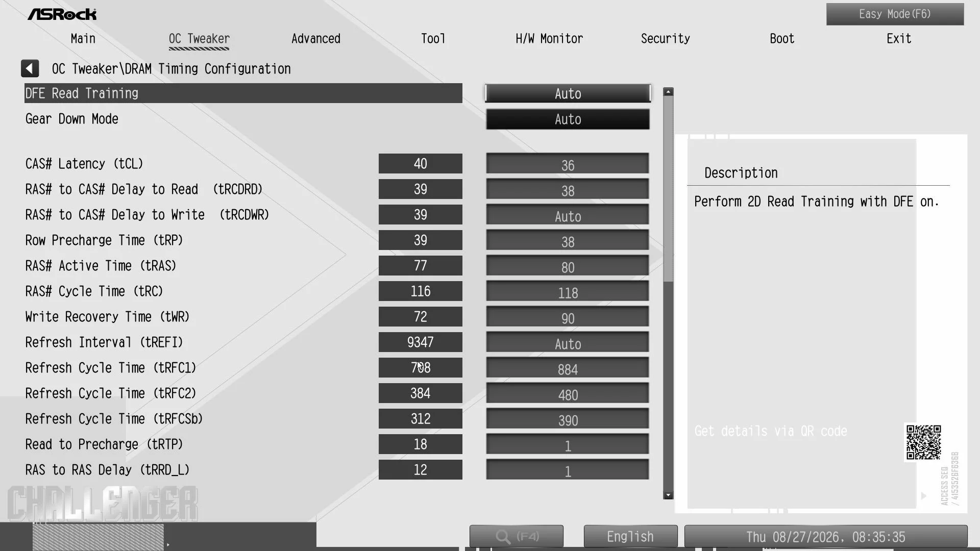Edit the CAS# Latency (tCL) field showing 36
The image size is (980, 551).
tap(568, 164)
